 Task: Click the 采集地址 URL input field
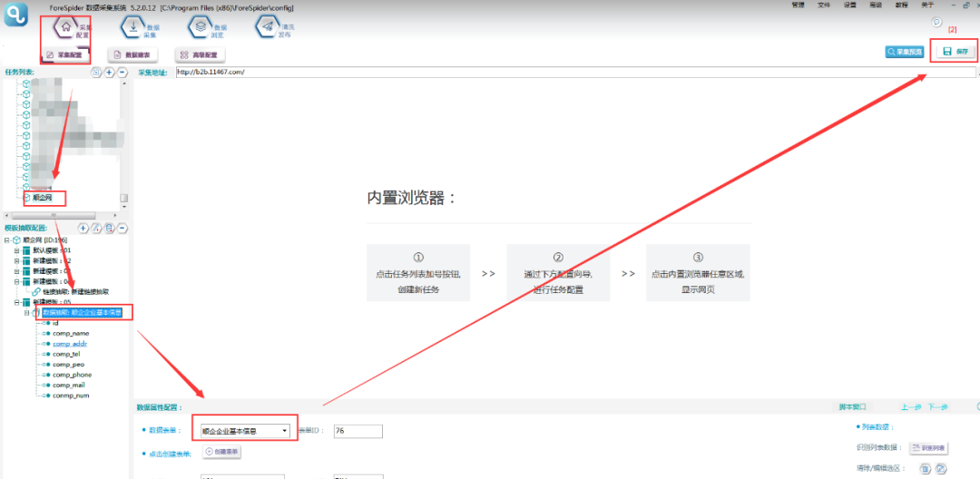(x=575, y=73)
